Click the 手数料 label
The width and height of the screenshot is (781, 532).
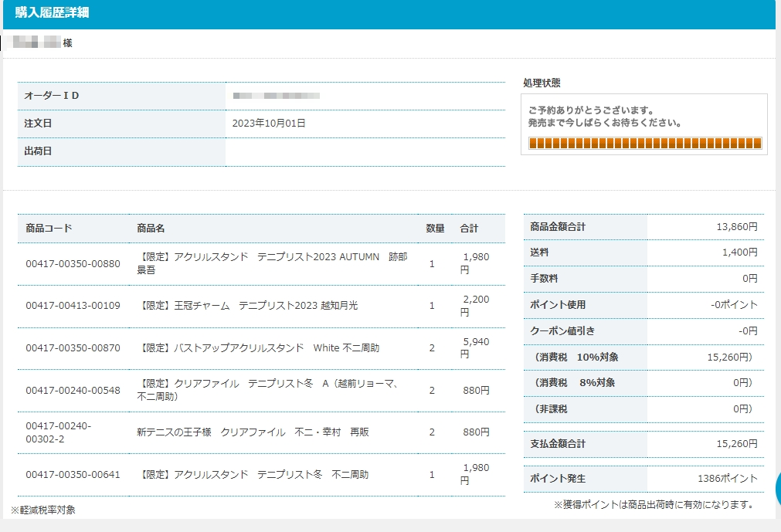pyautogui.click(x=544, y=279)
